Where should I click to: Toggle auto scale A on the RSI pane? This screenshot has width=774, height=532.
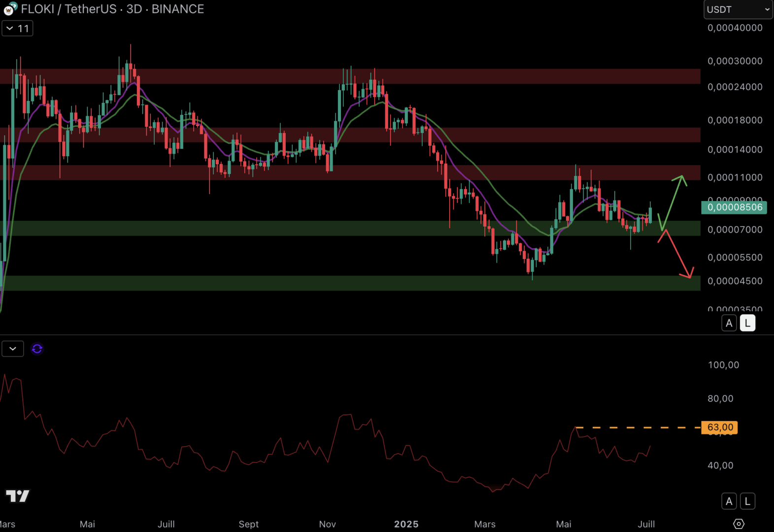(x=729, y=501)
